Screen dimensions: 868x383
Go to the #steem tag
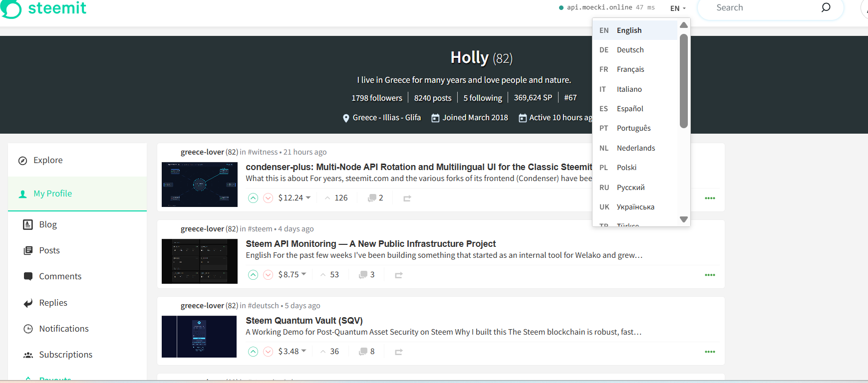click(260, 229)
